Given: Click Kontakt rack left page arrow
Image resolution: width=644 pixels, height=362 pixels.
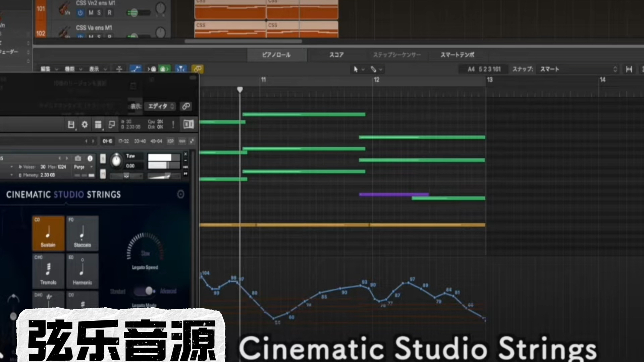Looking at the screenshot, I should pyautogui.click(x=86, y=141).
